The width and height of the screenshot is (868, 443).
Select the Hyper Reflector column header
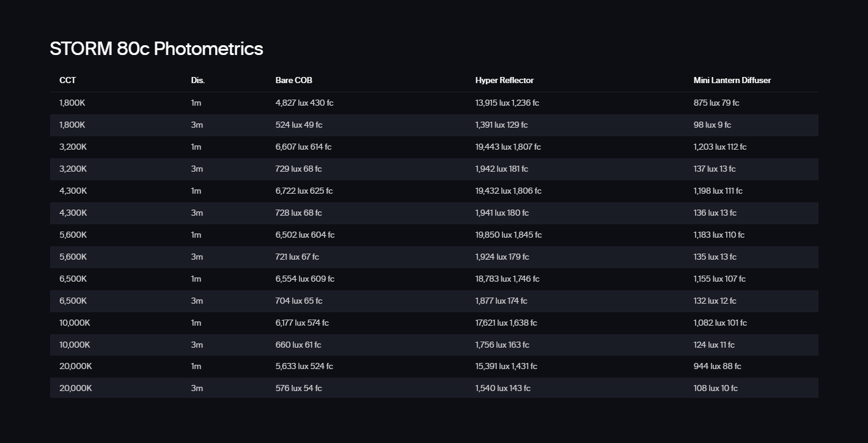pos(504,81)
